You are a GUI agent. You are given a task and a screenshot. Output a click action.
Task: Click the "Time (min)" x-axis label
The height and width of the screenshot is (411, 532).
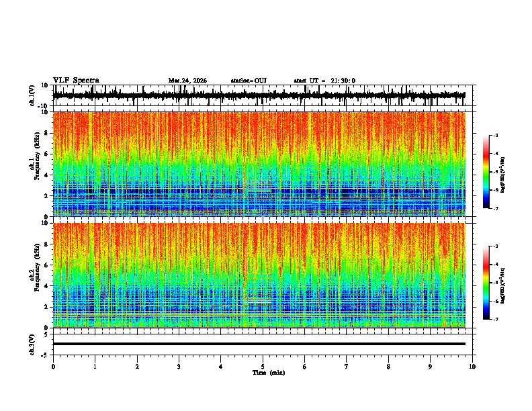(x=269, y=373)
